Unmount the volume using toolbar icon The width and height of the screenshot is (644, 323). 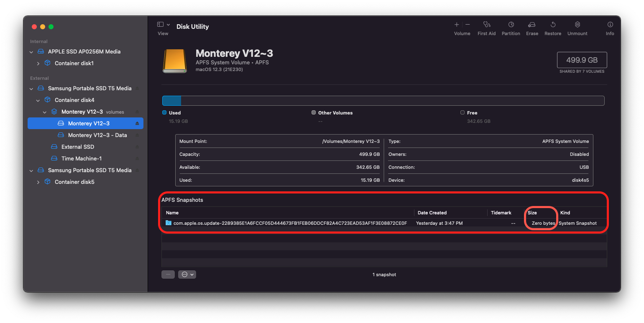[x=578, y=25]
